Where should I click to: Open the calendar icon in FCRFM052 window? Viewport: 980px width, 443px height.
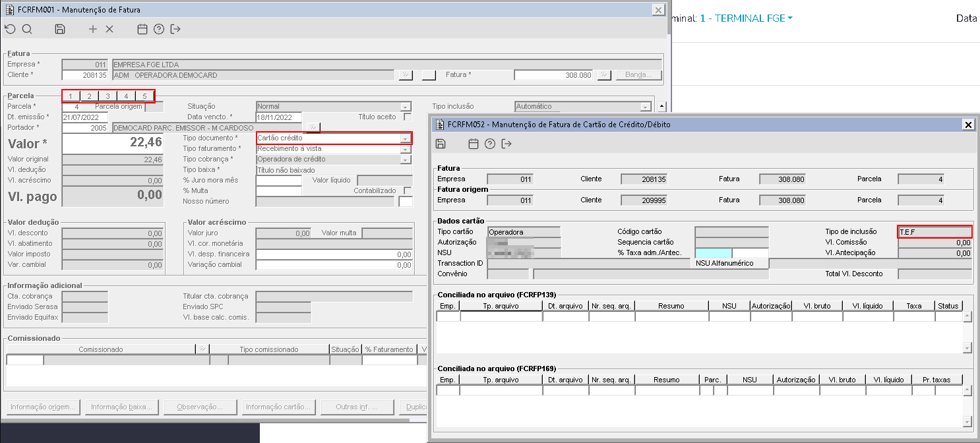pyautogui.click(x=473, y=144)
